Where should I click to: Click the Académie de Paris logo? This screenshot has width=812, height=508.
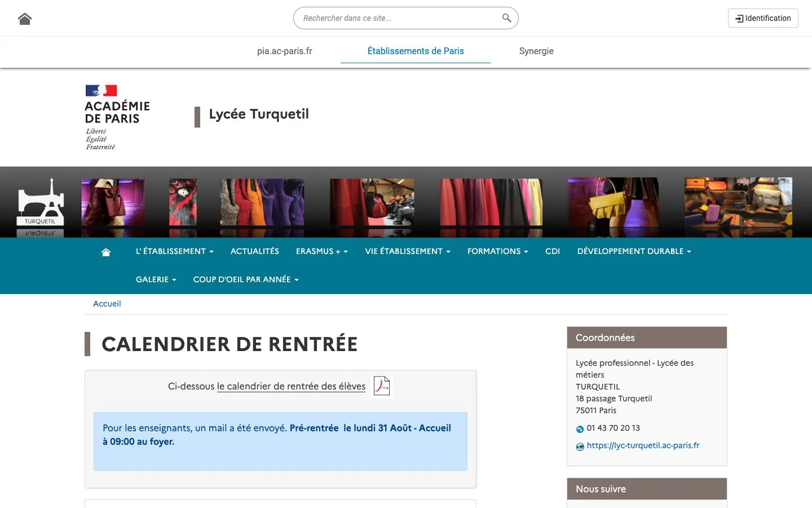point(117,117)
